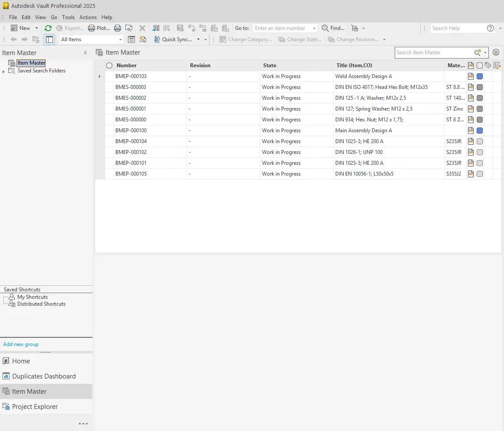This screenshot has height=431, width=504.
Task: Select Distributed Shortcuts
Action: 41,304
